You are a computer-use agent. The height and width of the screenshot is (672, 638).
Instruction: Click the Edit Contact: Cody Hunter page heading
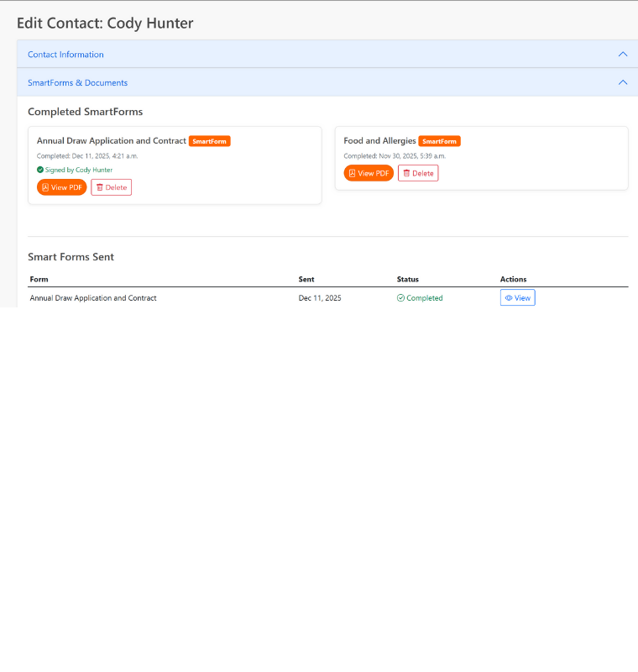click(x=105, y=23)
